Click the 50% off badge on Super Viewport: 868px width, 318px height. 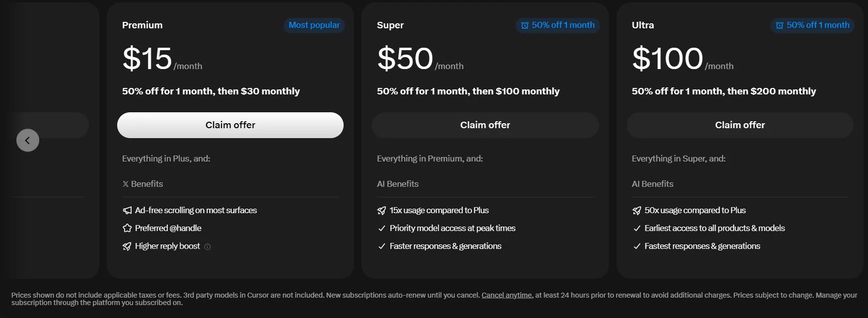pyautogui.click(x=558, y=25)
